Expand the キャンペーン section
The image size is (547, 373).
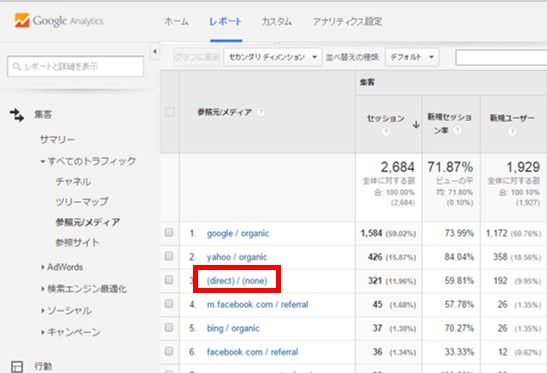click(x=43, y=332)
